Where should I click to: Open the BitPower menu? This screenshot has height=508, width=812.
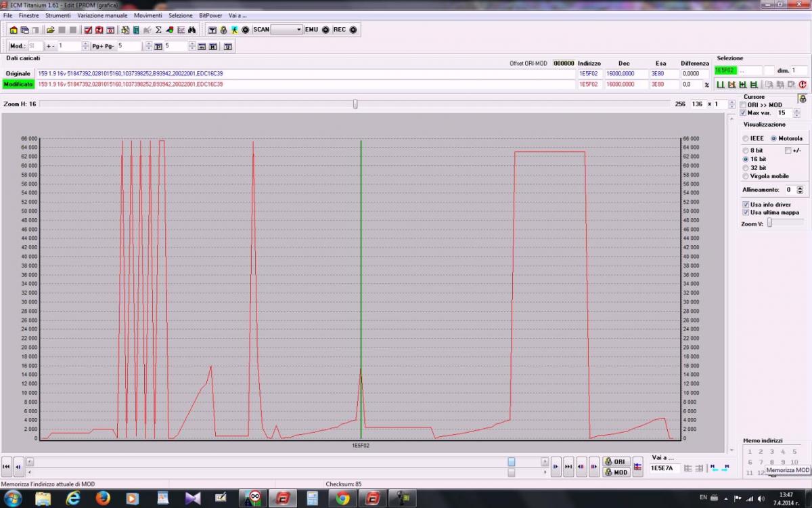pos(210,15)
